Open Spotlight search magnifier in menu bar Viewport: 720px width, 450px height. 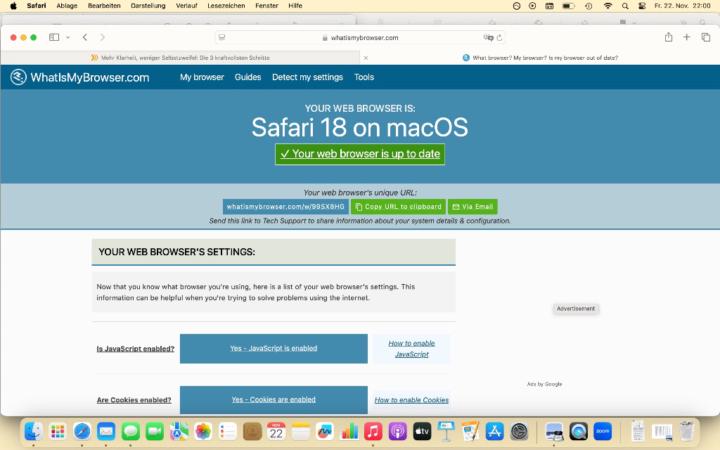pos(625,6)
